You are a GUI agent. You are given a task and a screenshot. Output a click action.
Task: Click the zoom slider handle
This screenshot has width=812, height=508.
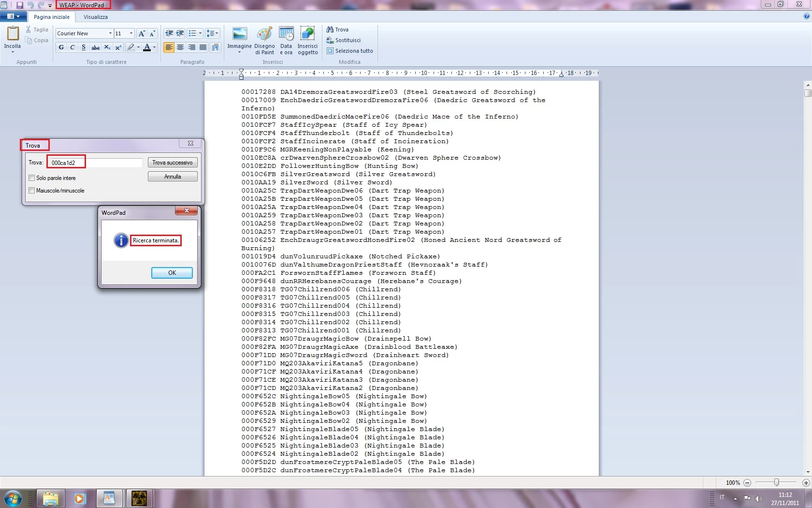[x=776, y=482]
